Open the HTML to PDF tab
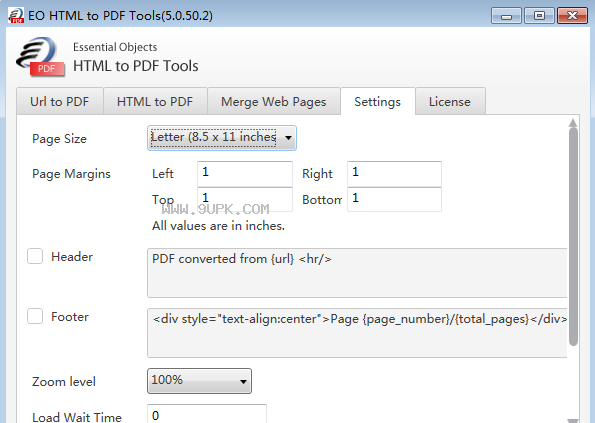Screen dimensions: 595x423 pos(155,101)
